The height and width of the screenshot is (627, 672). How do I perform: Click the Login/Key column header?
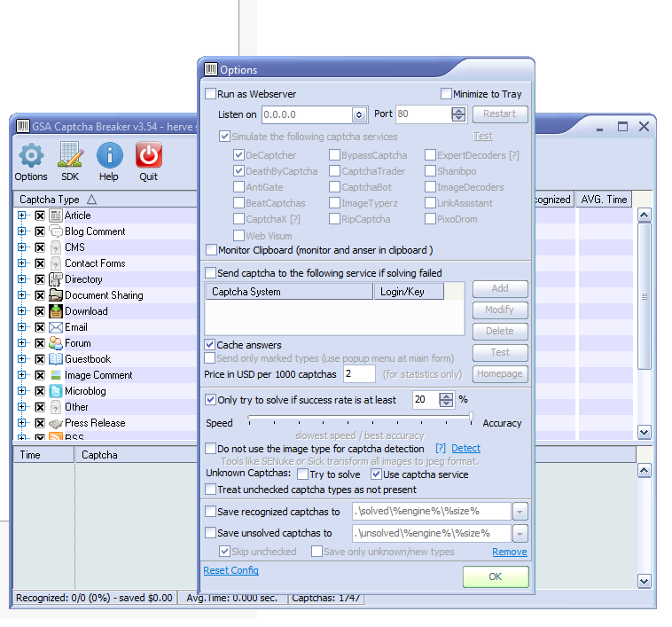click(409, 292)
